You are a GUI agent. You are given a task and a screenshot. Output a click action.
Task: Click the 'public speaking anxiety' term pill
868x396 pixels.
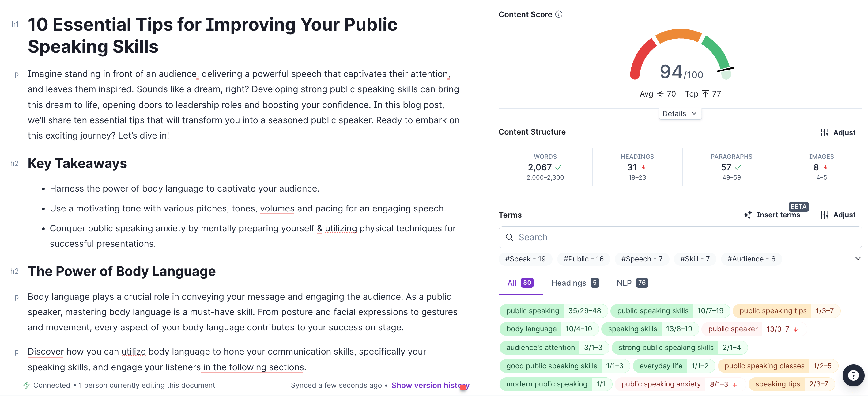(661, 384)
